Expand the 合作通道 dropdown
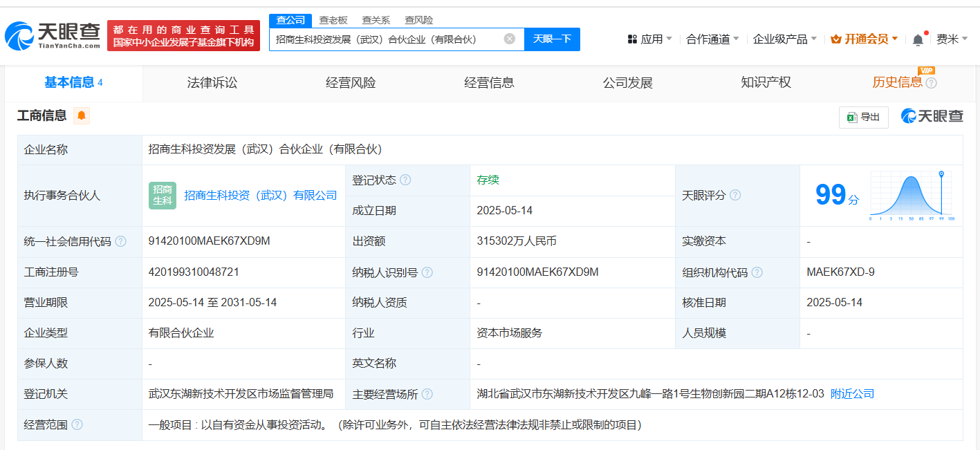 [712, 39]
